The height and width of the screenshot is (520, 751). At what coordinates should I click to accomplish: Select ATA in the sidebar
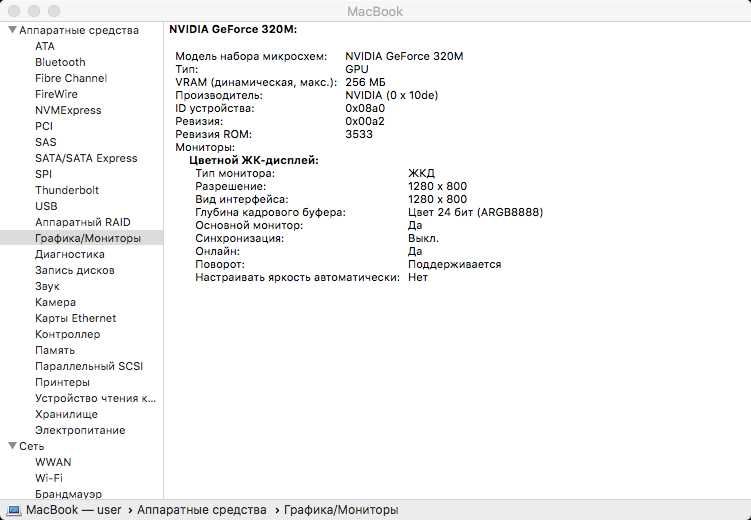[45, 46]
